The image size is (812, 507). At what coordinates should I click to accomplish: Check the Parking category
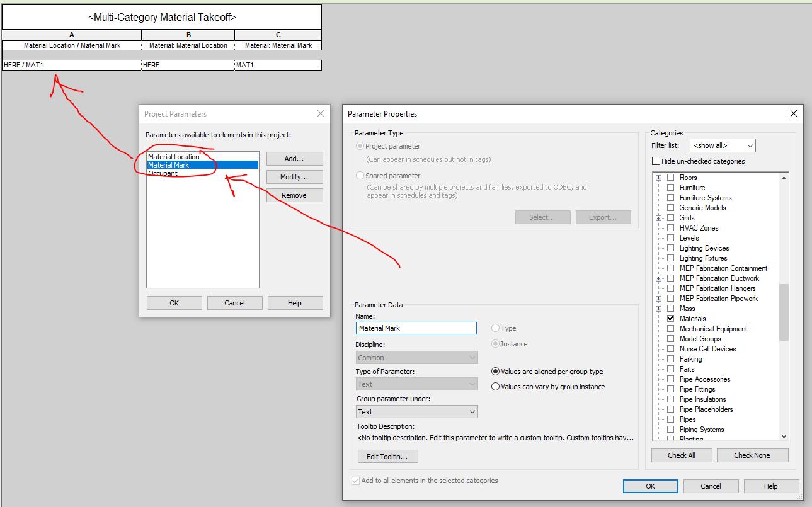click(x=670, y=358)
